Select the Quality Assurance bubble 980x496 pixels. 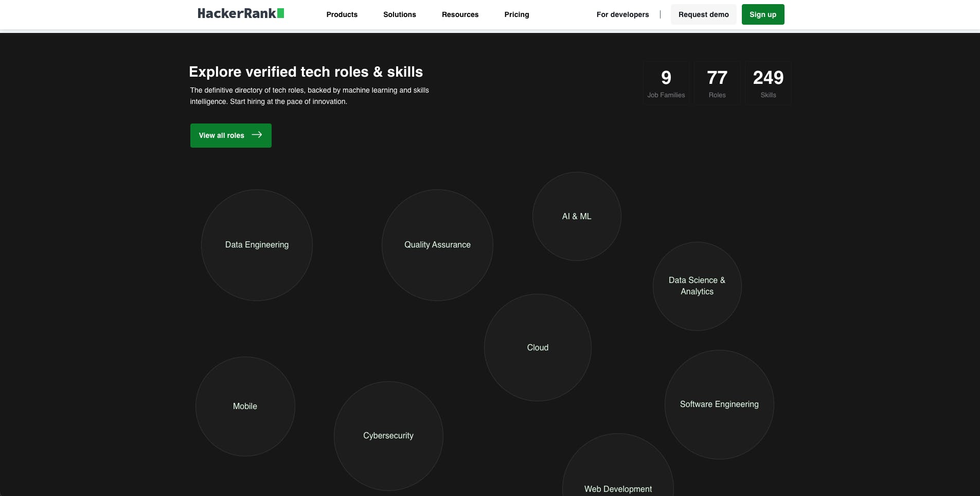[x=437, y=245]
